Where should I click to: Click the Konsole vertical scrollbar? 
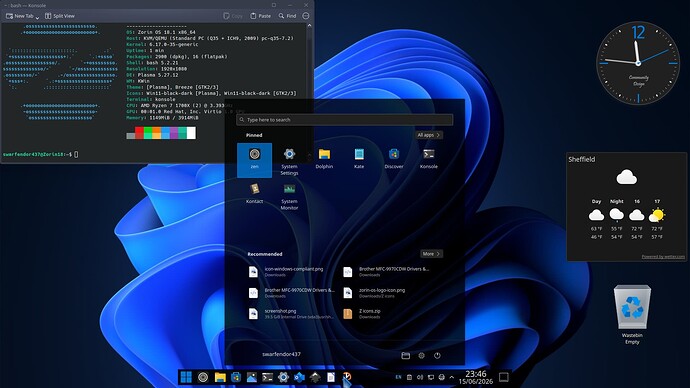coord(309,92)
